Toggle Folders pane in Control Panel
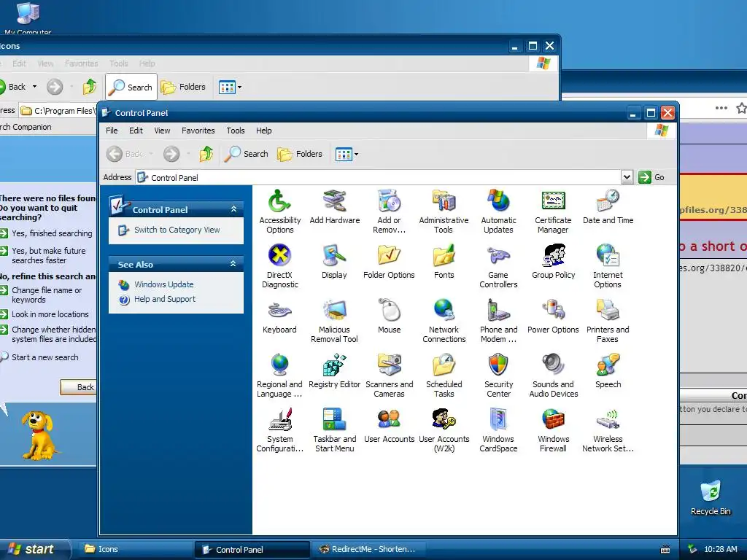 click(x=300, y=154)
